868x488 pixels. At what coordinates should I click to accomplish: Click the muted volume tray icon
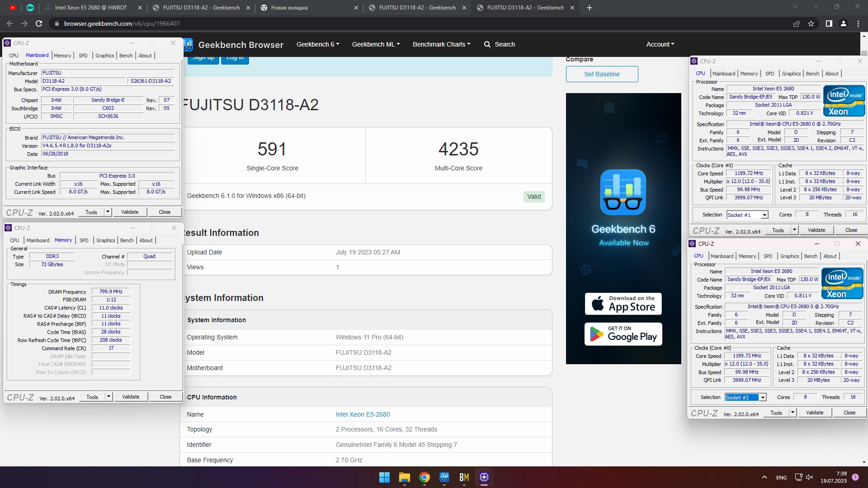[x=809, y=477]
